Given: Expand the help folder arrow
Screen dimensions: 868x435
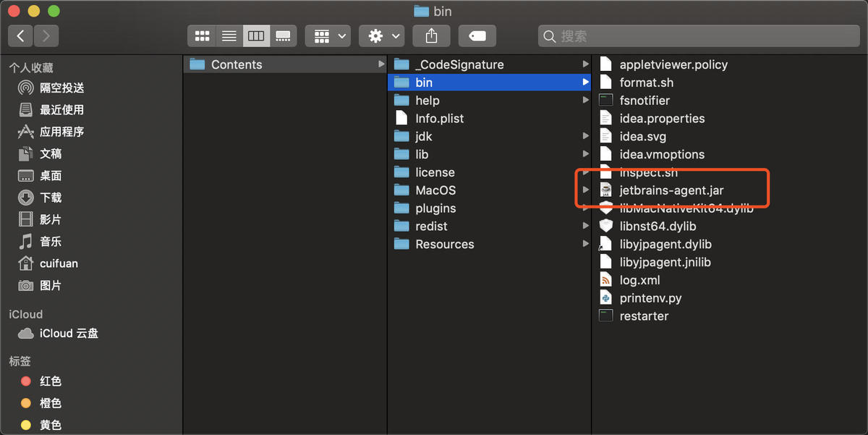Looking at the screenshot, I should (x=586, y=101).
